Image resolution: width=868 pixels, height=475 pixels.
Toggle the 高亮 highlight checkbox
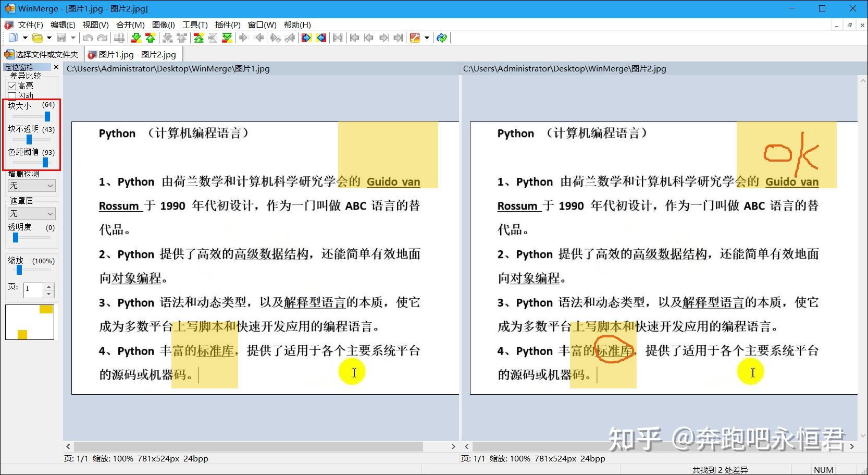(x=12, y=86)
